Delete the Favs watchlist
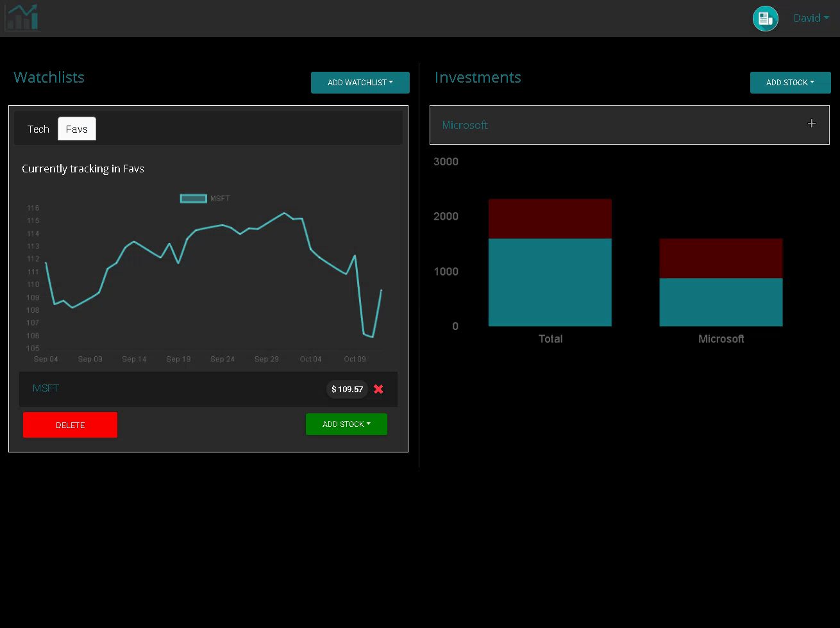Image resolution: width=840 pixels, height=628 pixels. point(70,425)
